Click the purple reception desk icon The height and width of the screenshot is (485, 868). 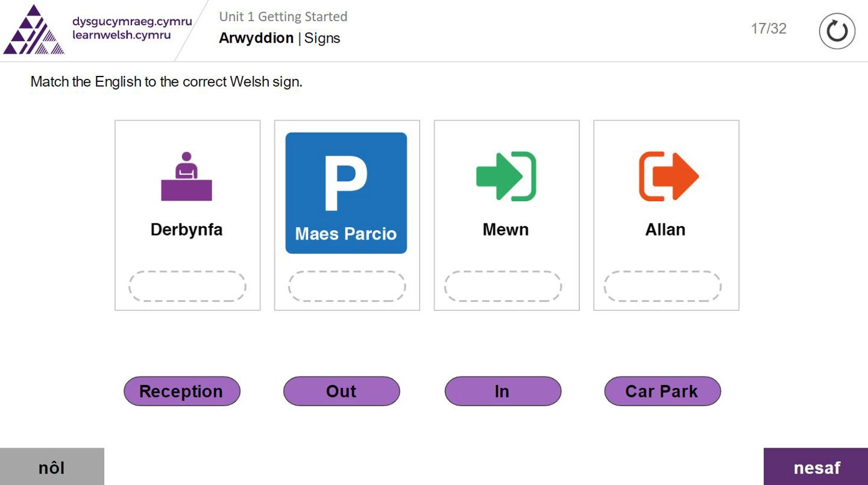186,177
